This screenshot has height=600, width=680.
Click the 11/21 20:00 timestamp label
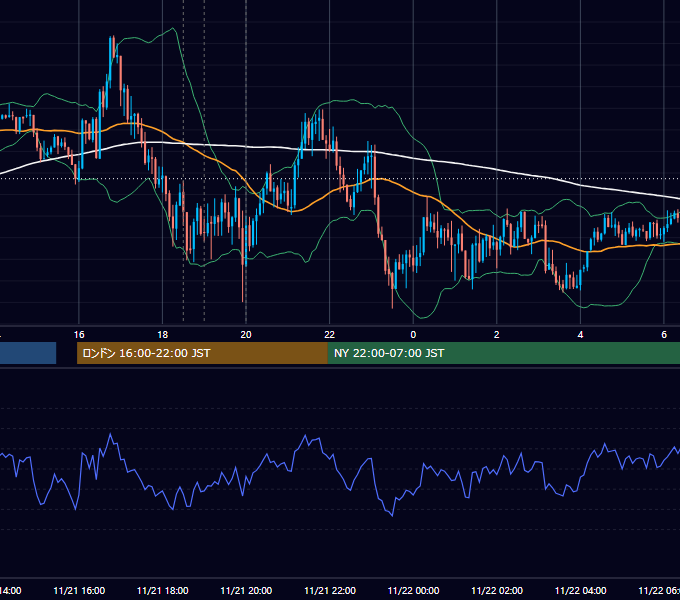246,590
